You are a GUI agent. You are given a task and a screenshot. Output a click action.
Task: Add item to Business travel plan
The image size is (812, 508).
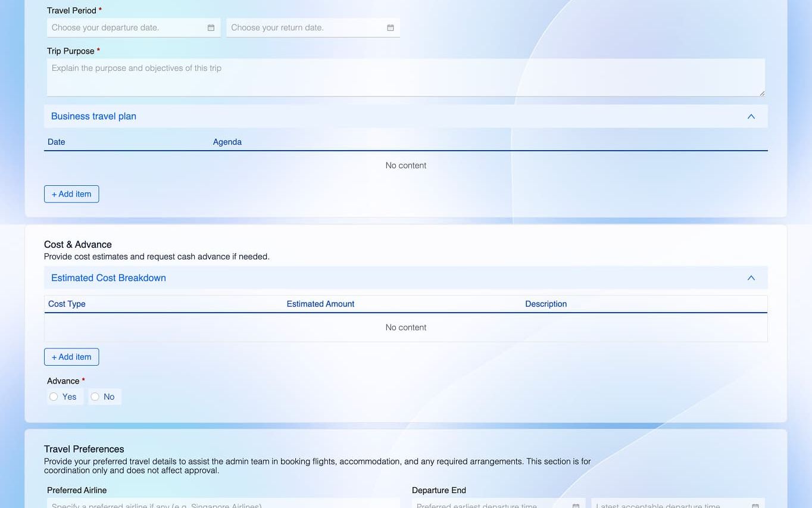click(x=71, y=194)
